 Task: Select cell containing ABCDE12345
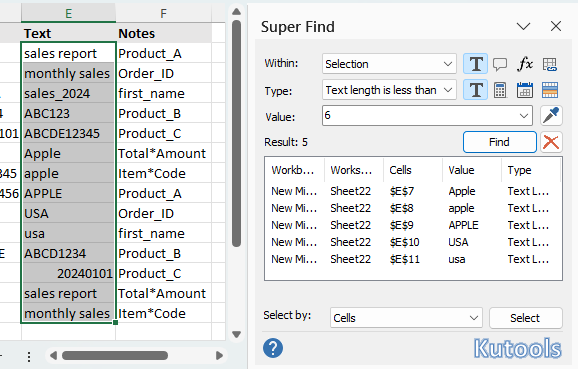[69, 133]
